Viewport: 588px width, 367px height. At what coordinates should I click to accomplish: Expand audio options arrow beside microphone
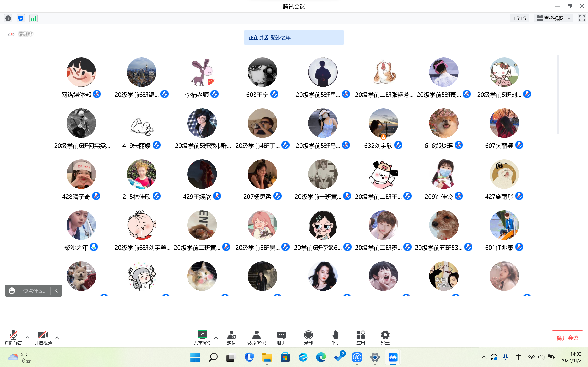click(27, 338)
